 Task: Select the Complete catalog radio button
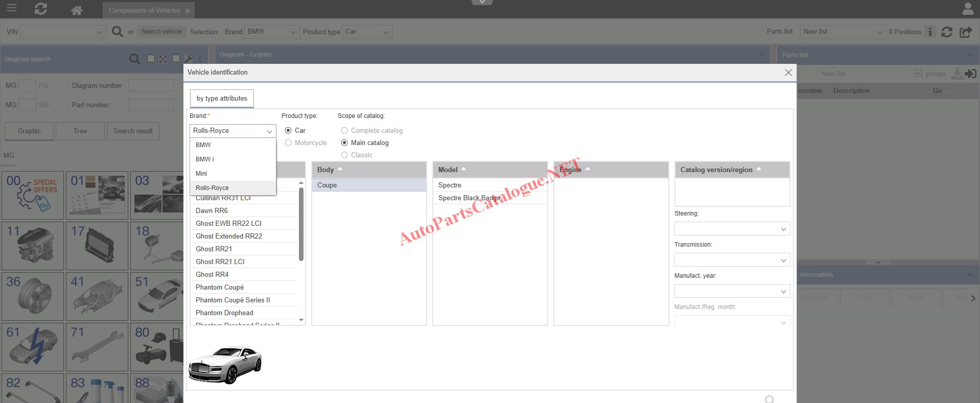click(x=344, y=131)
